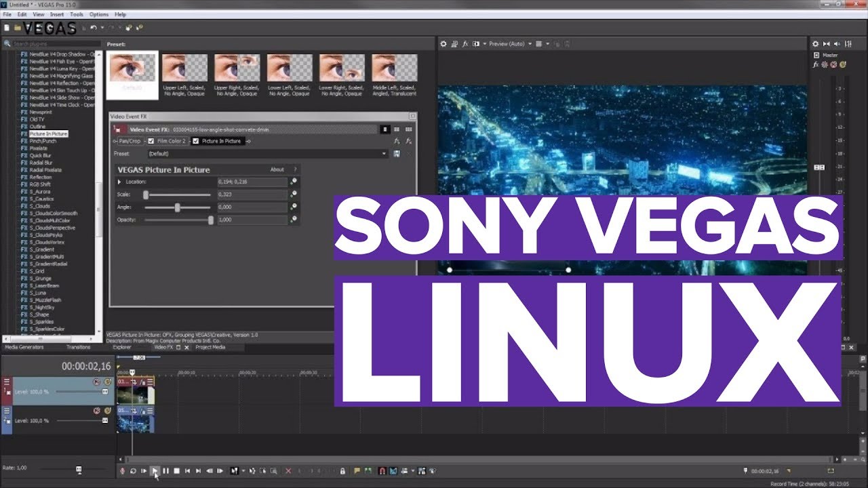Stop playback in the transport bar
868x488 pixels.
pos(176,471)
